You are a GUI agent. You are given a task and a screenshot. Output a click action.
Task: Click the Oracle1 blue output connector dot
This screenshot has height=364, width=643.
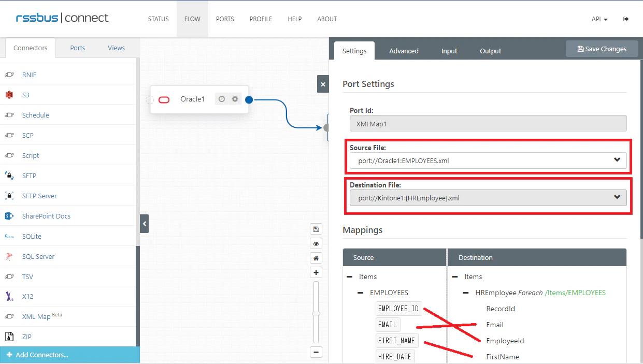[249, 99]
